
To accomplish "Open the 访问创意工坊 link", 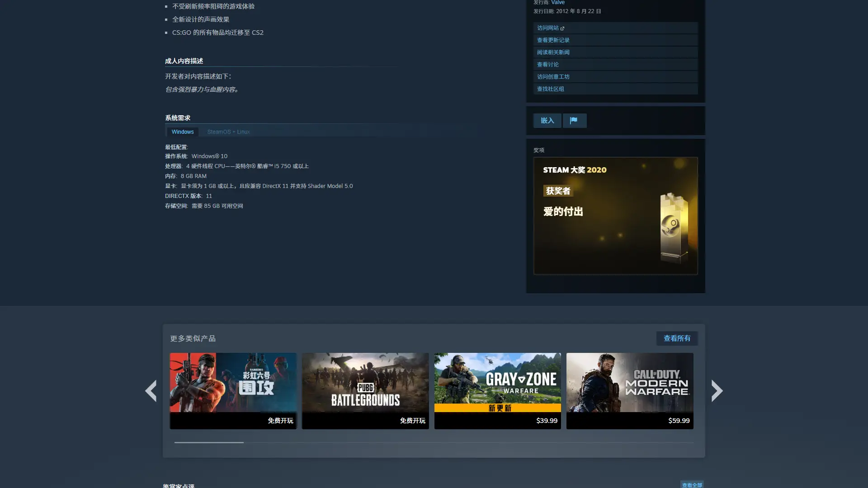I will pos(553,77).
